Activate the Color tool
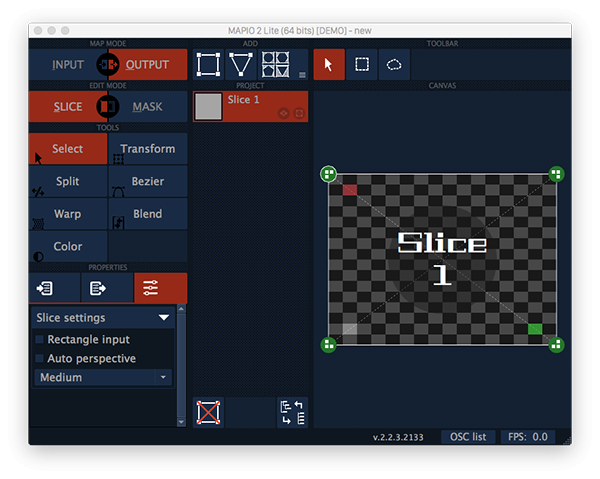Image resolution: width=600 pixels, height=479 pixels. tap(68, 246)
